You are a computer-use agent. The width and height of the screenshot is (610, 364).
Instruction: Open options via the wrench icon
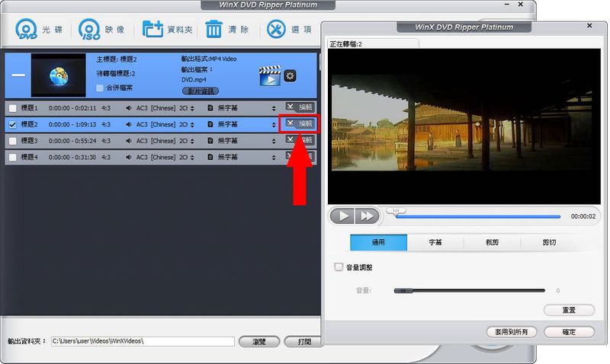click(276, 29)
